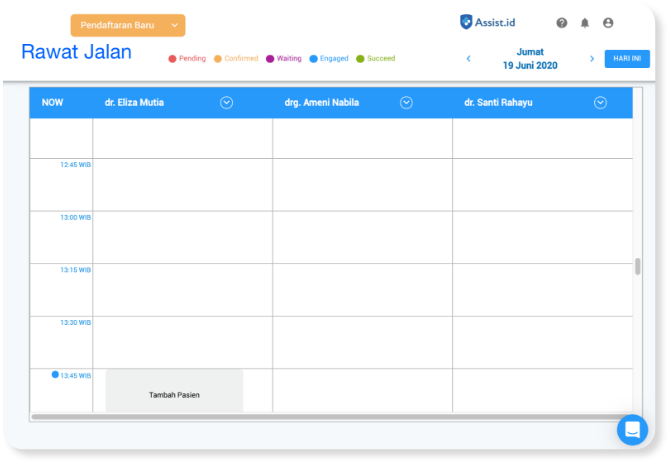The image size is (671, 465).
Task: Click dr. Santi Rahayu header name
Action: pyautogui.click(x=498, y=103)
